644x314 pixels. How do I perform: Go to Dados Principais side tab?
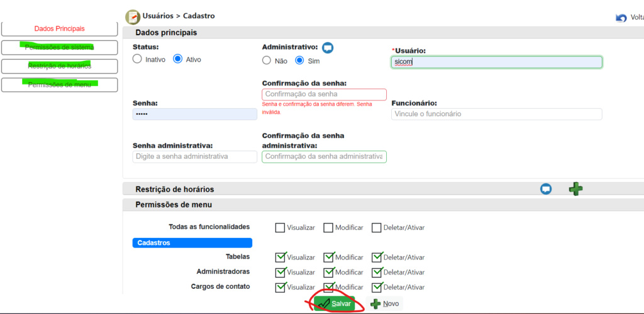pos(59,29)
